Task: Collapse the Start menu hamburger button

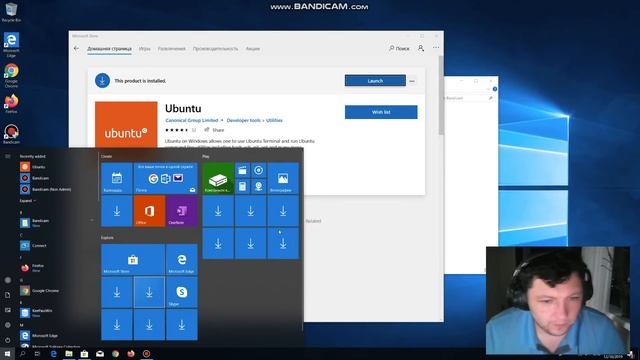Action: (7, 156)
